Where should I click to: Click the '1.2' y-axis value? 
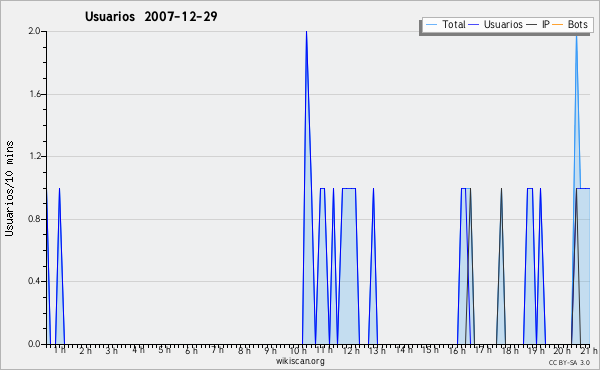pos(35,156)
